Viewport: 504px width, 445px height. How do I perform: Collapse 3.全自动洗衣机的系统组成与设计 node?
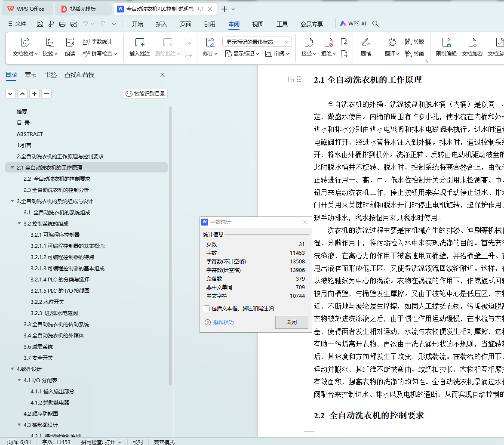tap(12, 201)
